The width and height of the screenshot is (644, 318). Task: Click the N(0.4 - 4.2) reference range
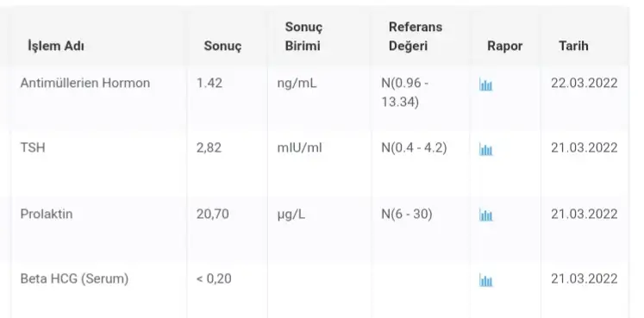coord(414,147)
